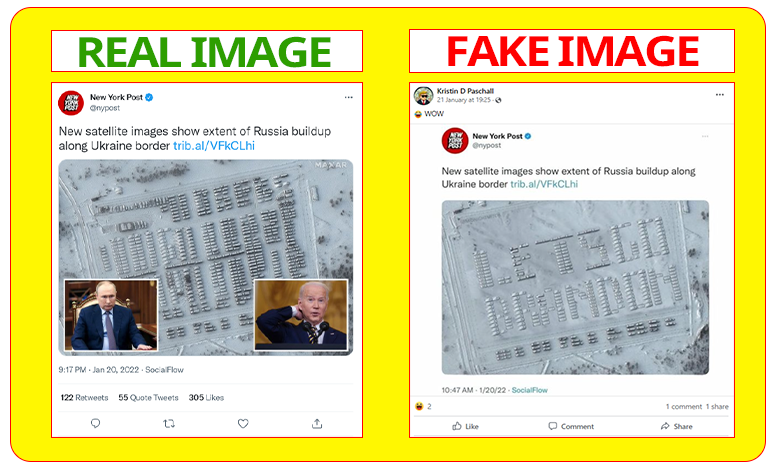Open the Putin inset photo thumbnail
The height and width of the screenshot is (470, 777).
[111, 315]
